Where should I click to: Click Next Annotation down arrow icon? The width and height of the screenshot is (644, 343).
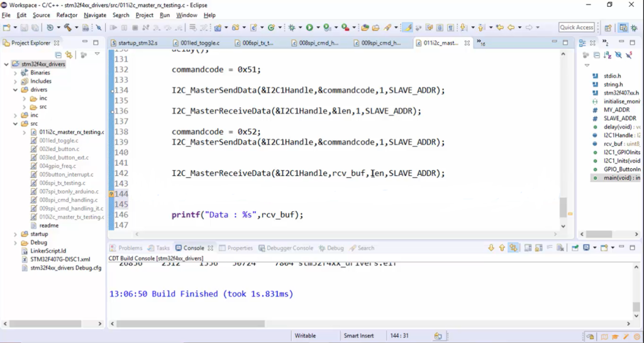click(x=463, y=28)
